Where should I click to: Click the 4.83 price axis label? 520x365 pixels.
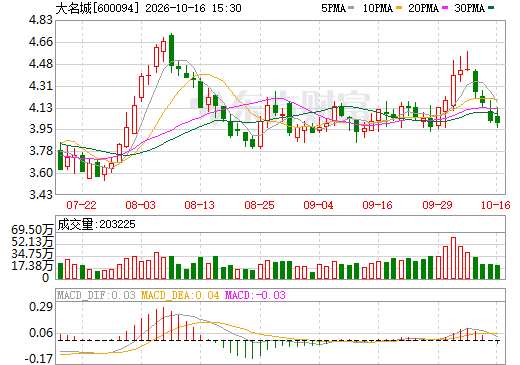tap(41, 20)
